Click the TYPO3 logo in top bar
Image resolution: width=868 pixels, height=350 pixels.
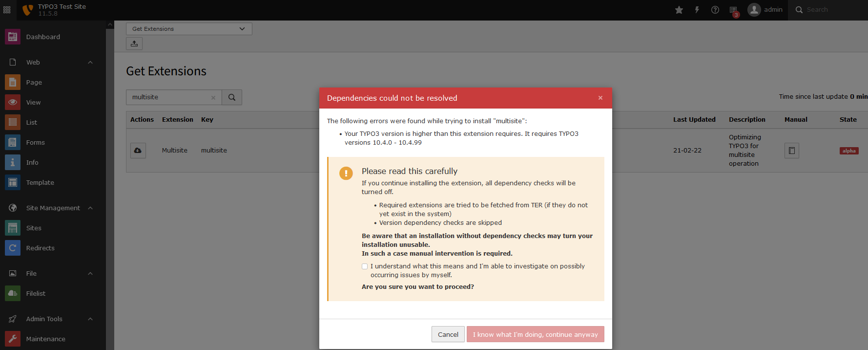click(x=28, y=10)
